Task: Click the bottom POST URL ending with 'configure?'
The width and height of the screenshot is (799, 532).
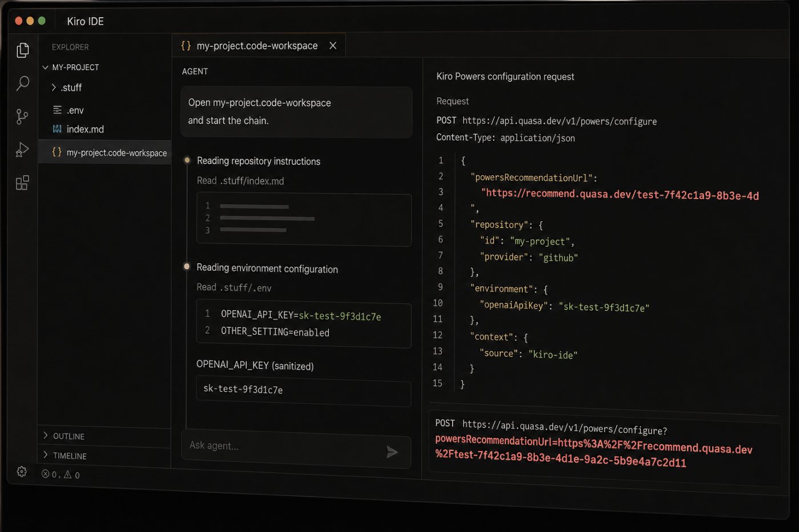Action: point(551,427)
